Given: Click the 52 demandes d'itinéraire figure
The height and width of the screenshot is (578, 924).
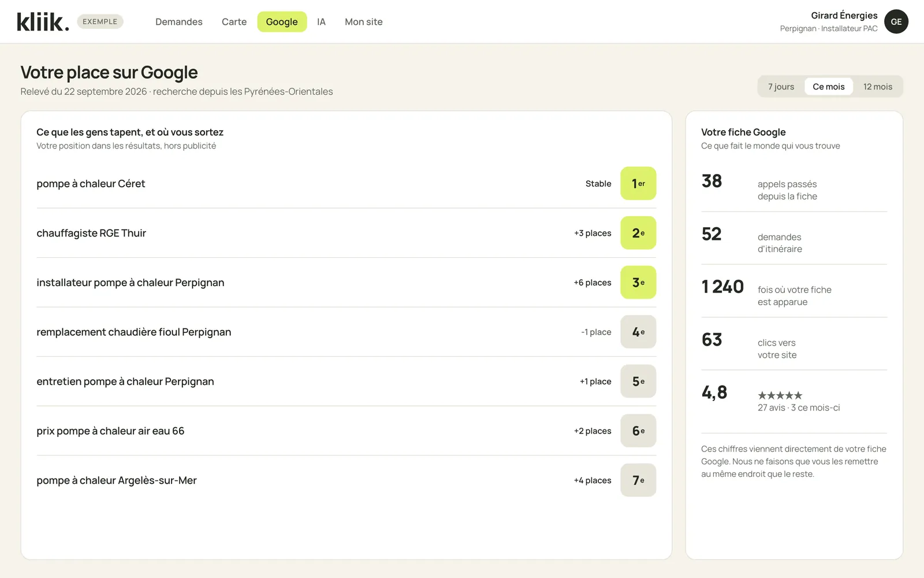Looking at the screenshot, I should tap(711, 234).
